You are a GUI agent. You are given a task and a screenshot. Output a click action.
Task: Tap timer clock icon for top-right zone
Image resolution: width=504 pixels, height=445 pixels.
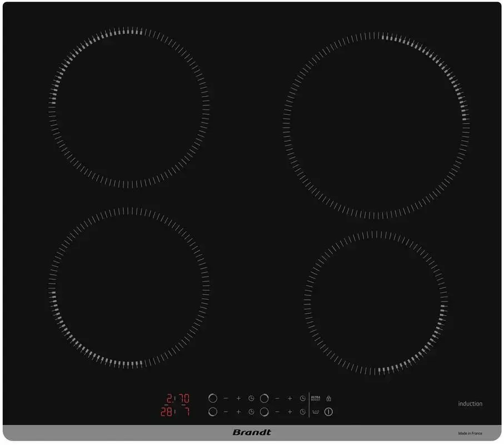302,398
